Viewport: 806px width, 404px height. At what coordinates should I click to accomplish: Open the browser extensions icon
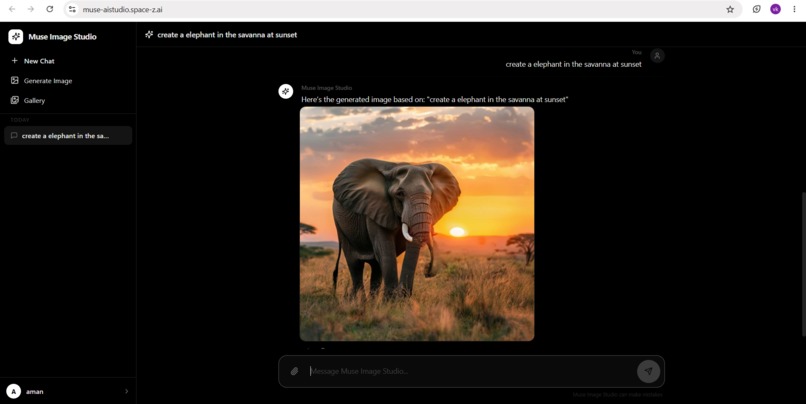pos(757,9)
